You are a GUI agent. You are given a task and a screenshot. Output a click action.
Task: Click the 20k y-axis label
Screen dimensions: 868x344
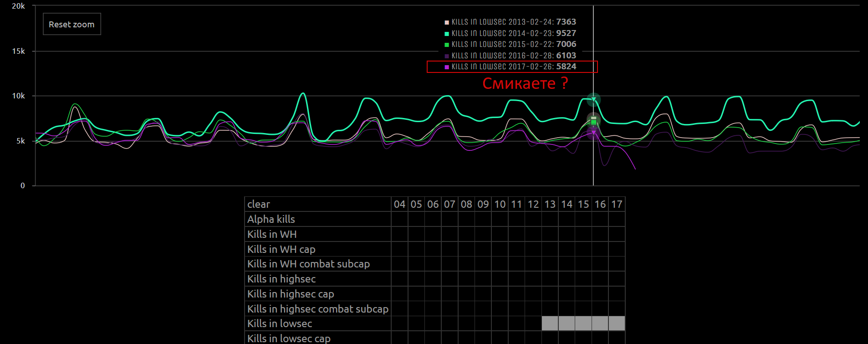pyautogui.click(x=19, y=6)
